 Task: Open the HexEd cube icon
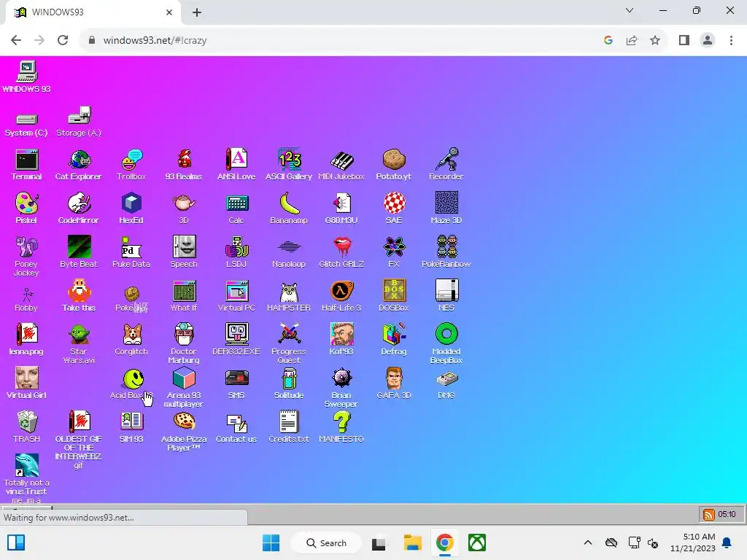(x=131, y=209)
